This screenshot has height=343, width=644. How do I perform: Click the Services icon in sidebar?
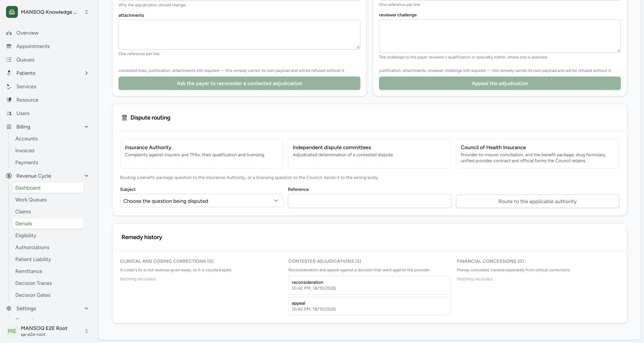tap(9, 86)
